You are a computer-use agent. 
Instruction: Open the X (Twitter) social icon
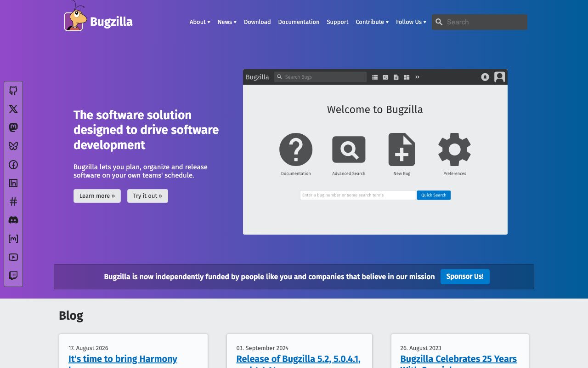click(13, 109)
